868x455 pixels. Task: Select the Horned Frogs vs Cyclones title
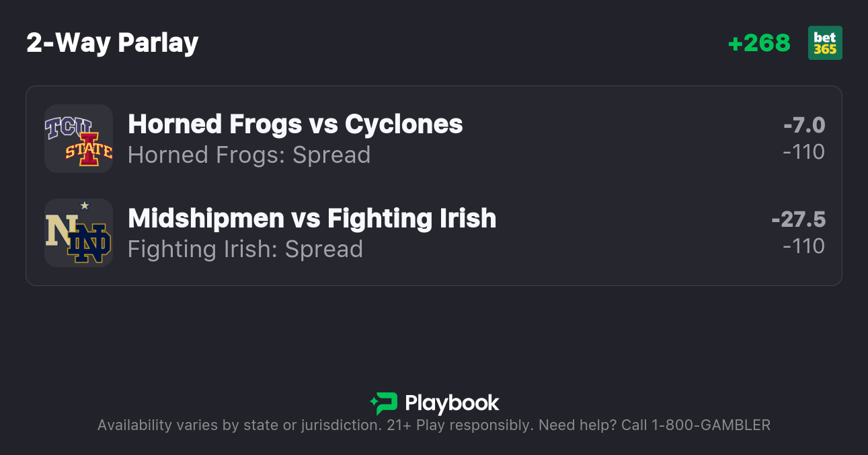coord(295,125)
